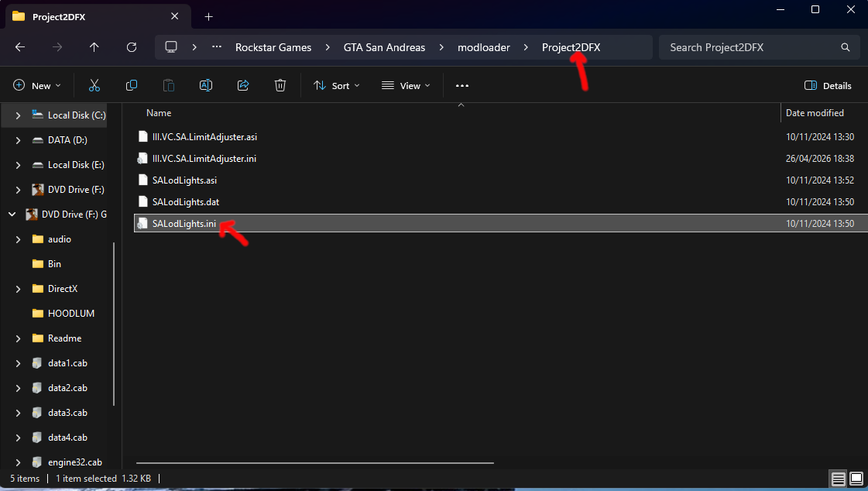Click the Copy icon in toolbar
The height and width of the screenshot is (491, 868).
(131, 85)
